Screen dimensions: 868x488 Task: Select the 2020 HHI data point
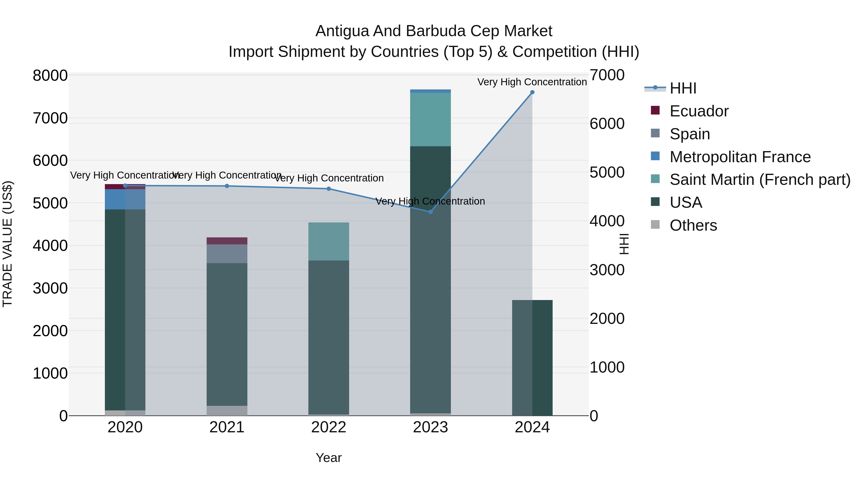click(125, 186)
